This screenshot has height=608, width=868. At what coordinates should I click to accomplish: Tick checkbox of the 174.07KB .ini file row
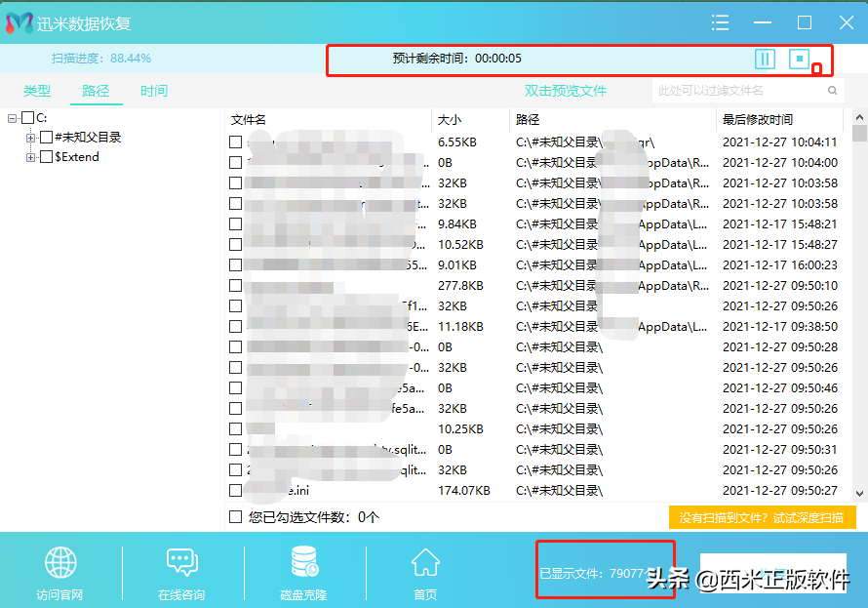235,490
